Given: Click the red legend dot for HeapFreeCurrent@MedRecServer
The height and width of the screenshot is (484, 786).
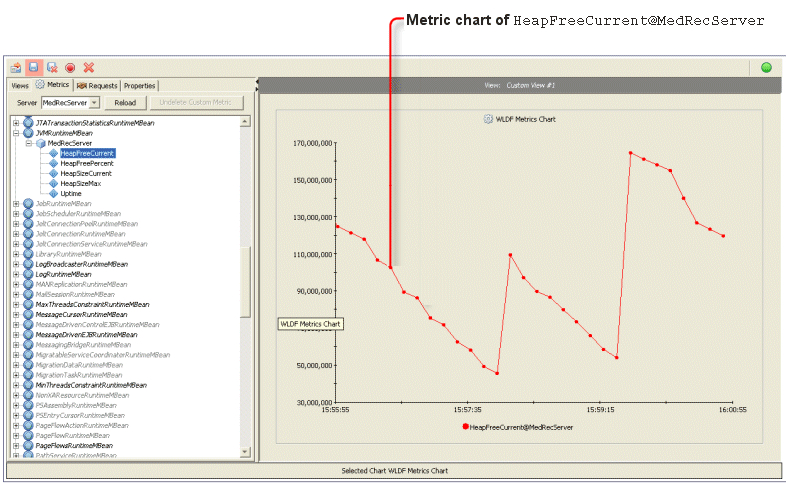Looking at the screenshot, I should tap(465, 426).
